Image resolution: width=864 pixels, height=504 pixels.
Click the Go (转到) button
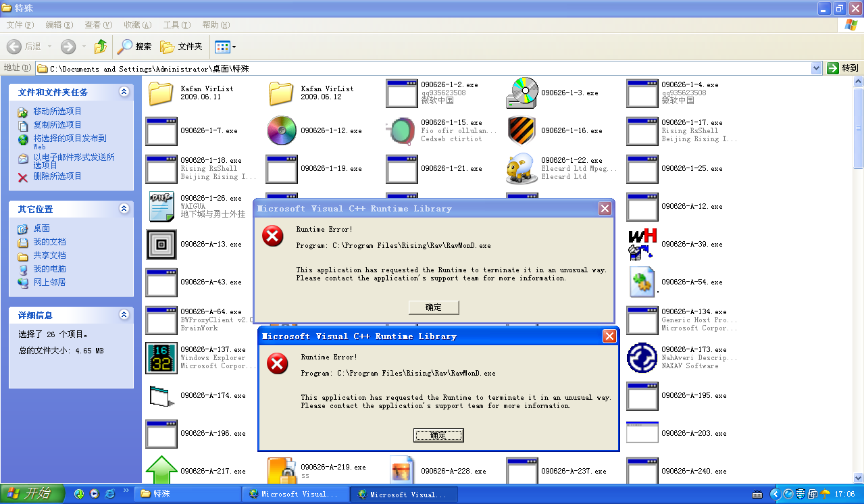[x=842, y=68]
